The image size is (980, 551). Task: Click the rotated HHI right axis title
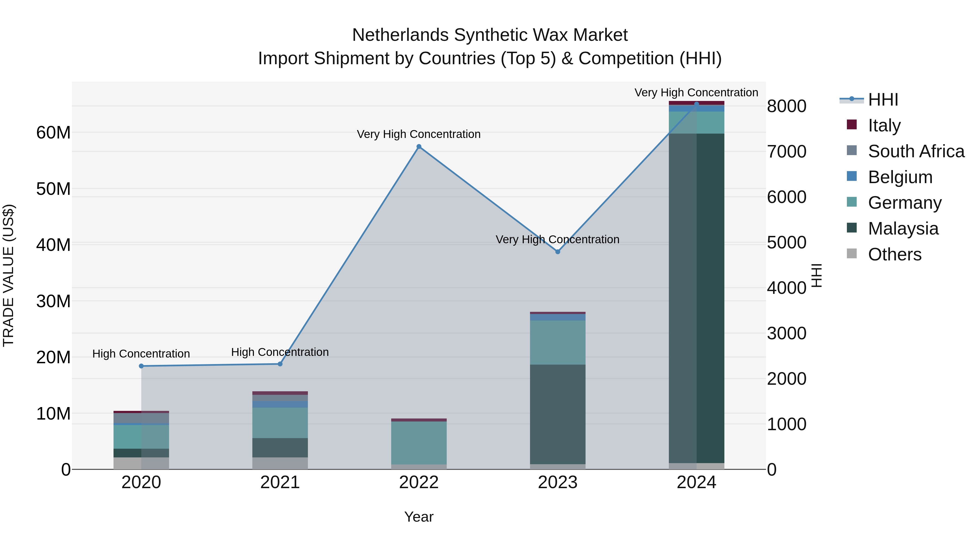[x=817, y=275]
